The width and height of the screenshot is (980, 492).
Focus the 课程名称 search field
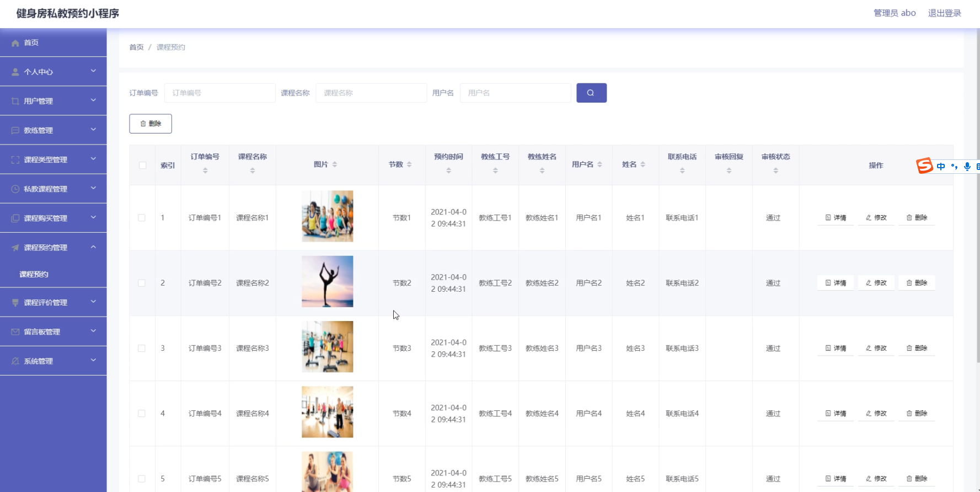click(371, 93)
